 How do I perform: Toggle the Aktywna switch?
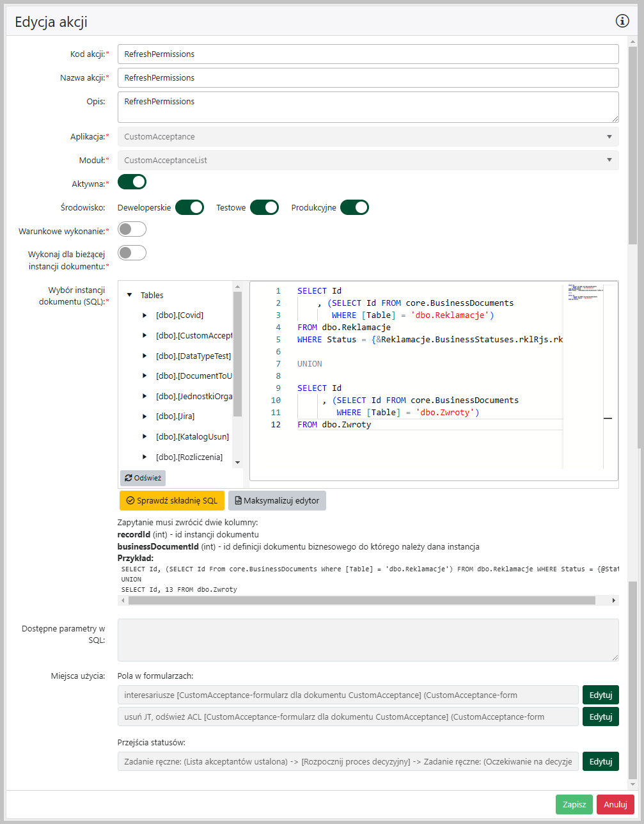[132, 182]
